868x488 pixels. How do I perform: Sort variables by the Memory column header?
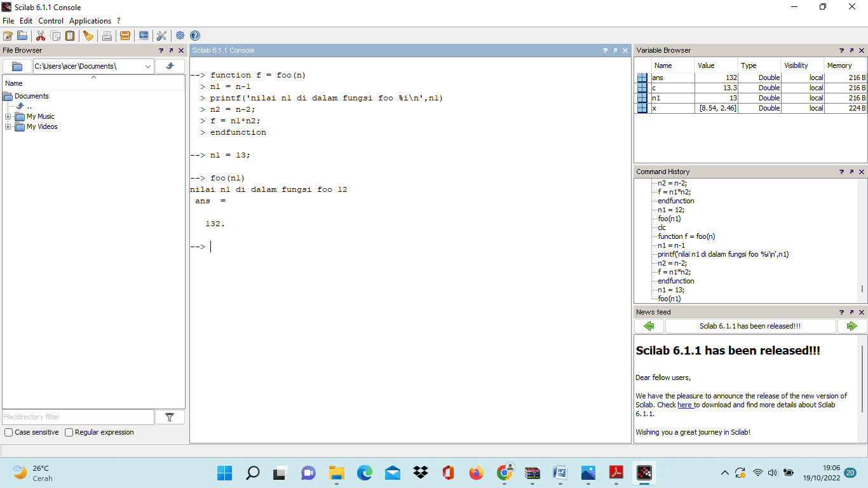coord(845,65)
